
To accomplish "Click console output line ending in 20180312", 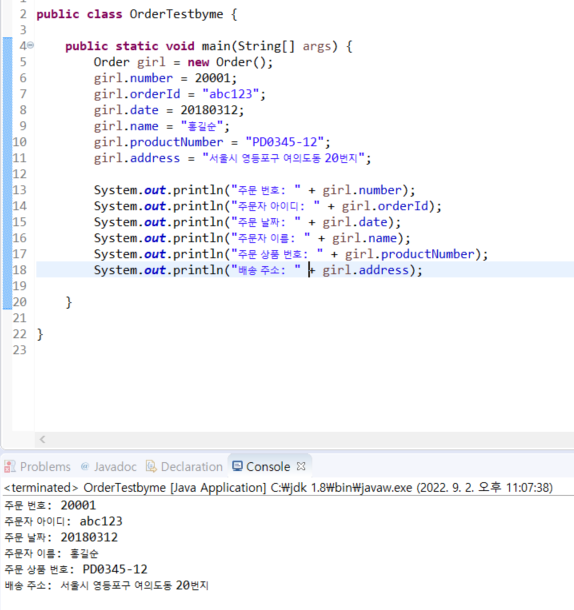I will click(x=61, y=537).
